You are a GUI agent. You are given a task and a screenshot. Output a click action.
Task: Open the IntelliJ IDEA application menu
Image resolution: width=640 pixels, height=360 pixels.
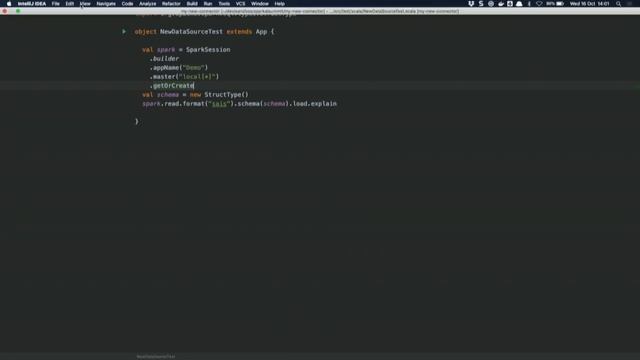[x=32, y=4]
